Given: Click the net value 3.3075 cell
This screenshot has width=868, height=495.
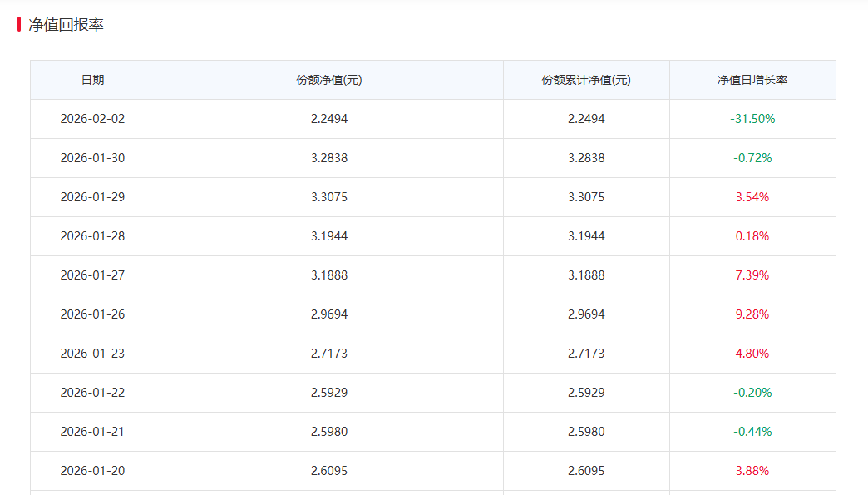Looking at the screenshot, I should pyautogui.click(x=328, y=197).
